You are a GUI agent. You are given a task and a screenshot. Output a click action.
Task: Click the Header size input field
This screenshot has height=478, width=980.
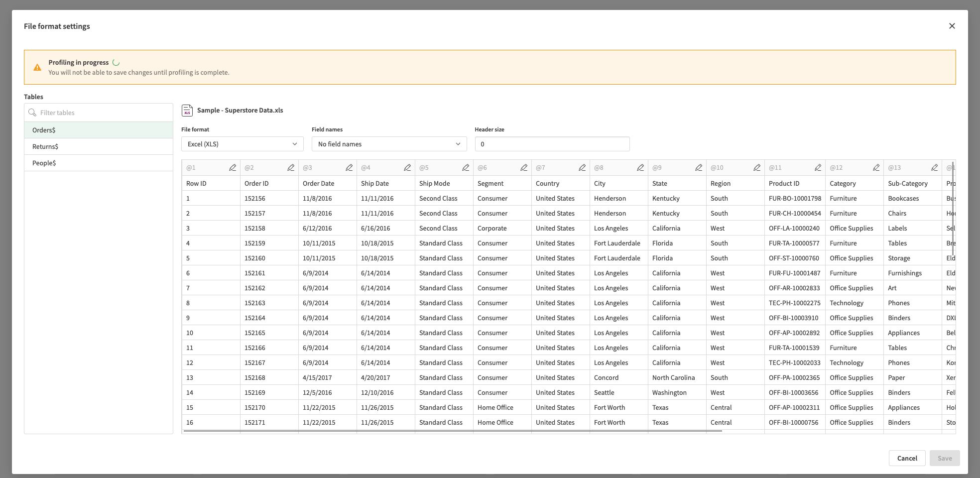pyautogui.click(x=552, y=144)
